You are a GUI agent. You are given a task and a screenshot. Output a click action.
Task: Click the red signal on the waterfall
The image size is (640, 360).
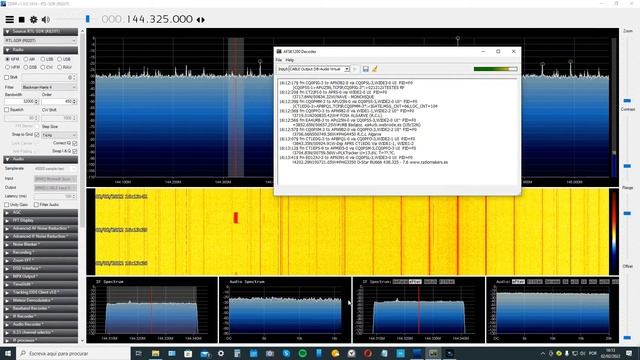(236, 218)
